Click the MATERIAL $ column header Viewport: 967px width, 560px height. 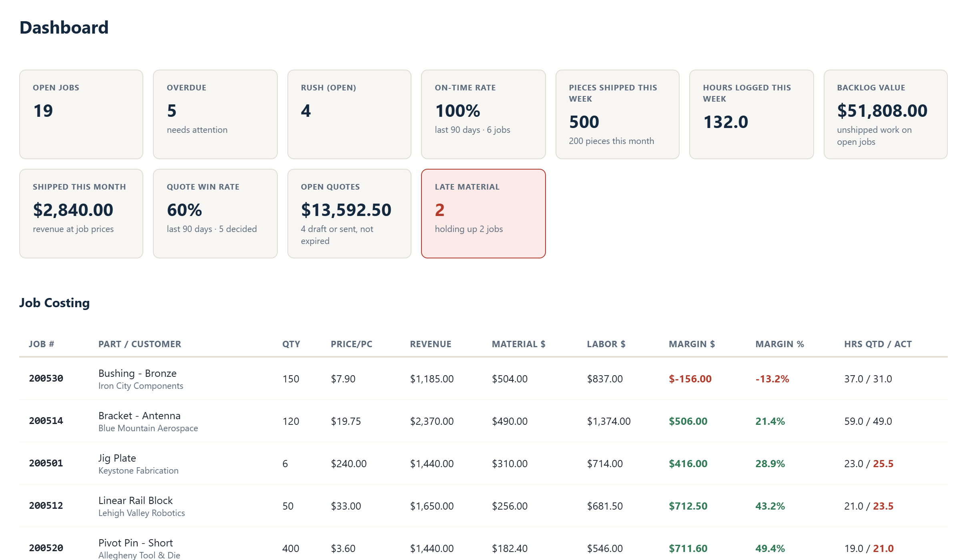pos(519,344)
